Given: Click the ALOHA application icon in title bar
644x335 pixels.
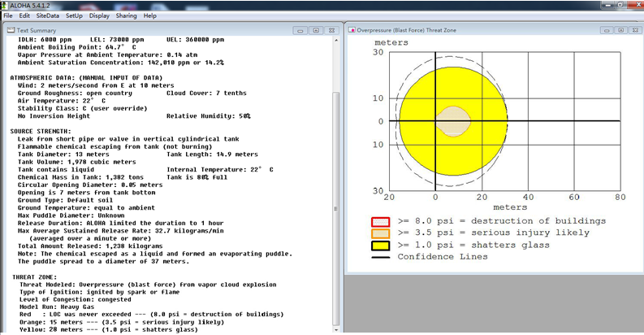Looking at the screenshot, I should pyautogui.click(x=4, y=6).
